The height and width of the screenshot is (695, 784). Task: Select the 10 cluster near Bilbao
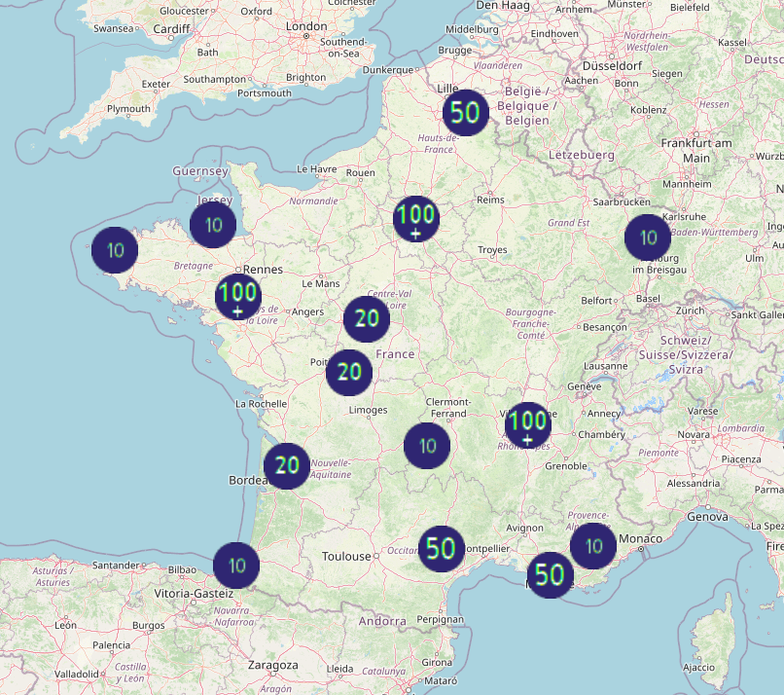(236, 566)
